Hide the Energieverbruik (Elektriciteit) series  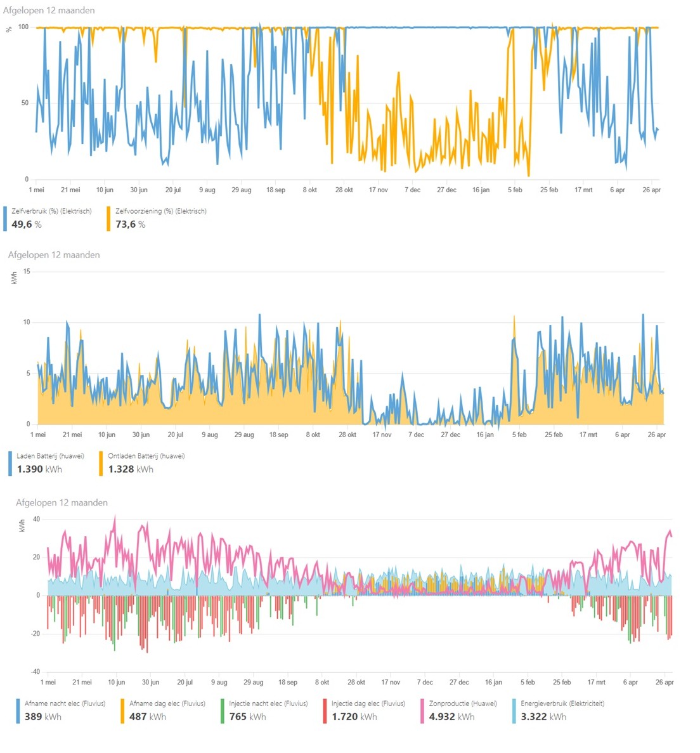click(562, 704)
